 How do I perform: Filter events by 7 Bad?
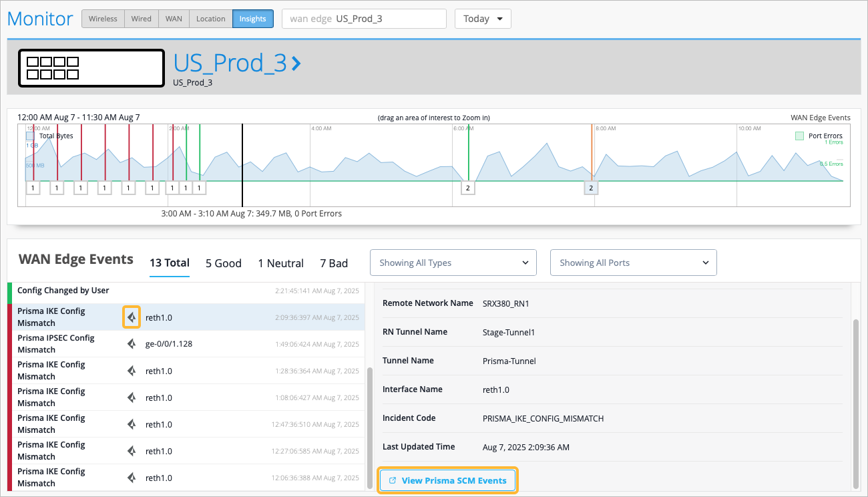(334, 263)
